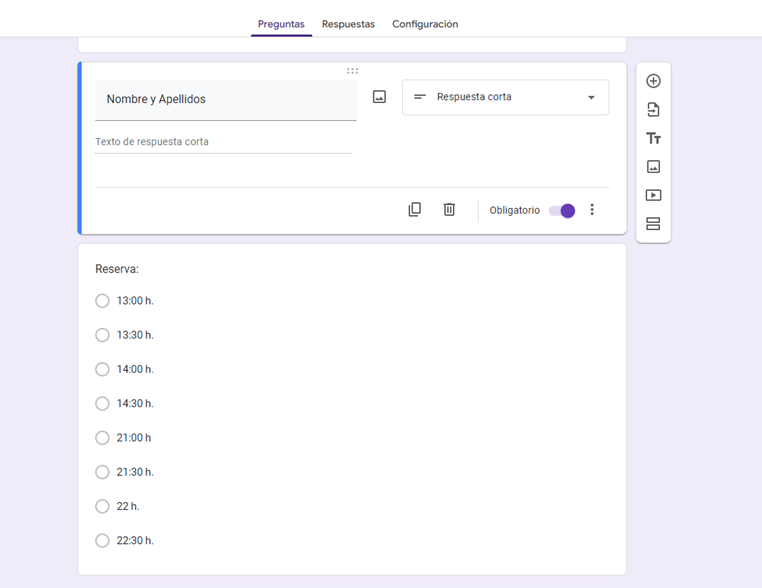Grab the drag handle above the question

click(352, 71)
